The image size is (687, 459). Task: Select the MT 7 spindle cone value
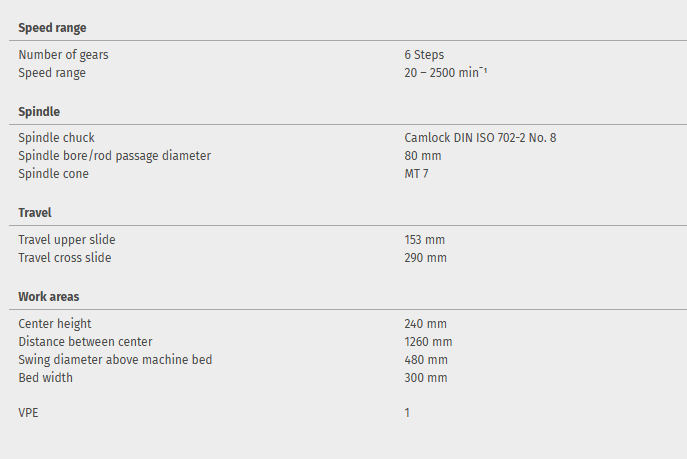click(x=417, y=174)
